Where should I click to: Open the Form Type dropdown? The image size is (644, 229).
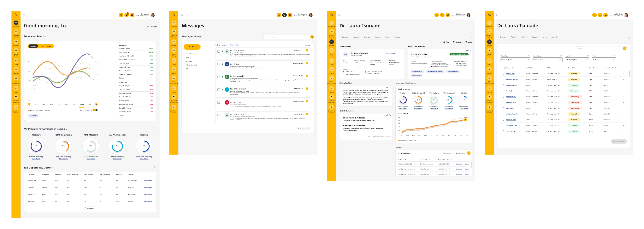pos(515,60)
